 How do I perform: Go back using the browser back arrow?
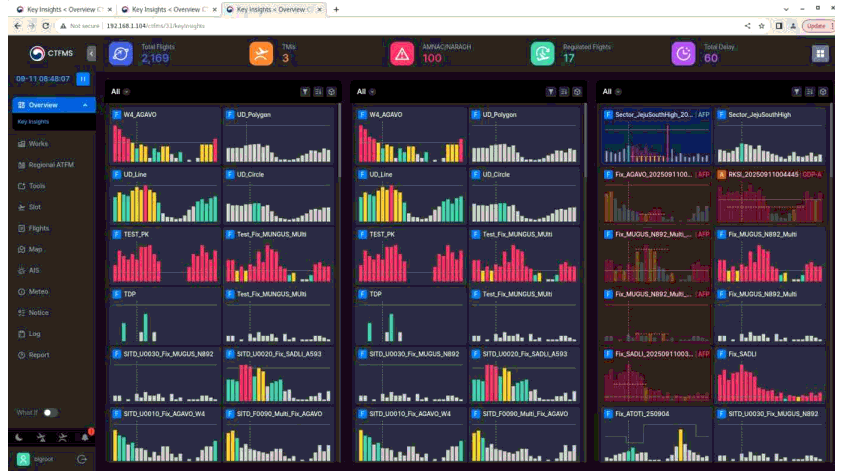click(17, 26)
